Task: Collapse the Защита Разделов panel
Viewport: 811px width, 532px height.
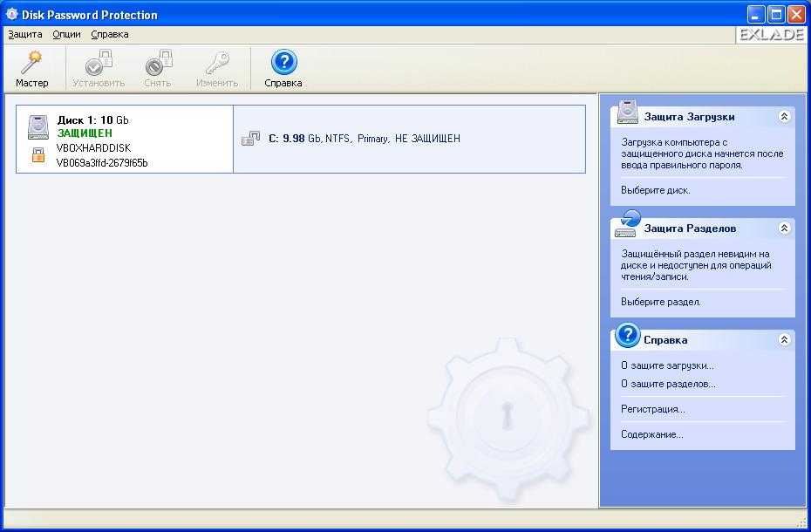Action: click(x=784, y=228)
